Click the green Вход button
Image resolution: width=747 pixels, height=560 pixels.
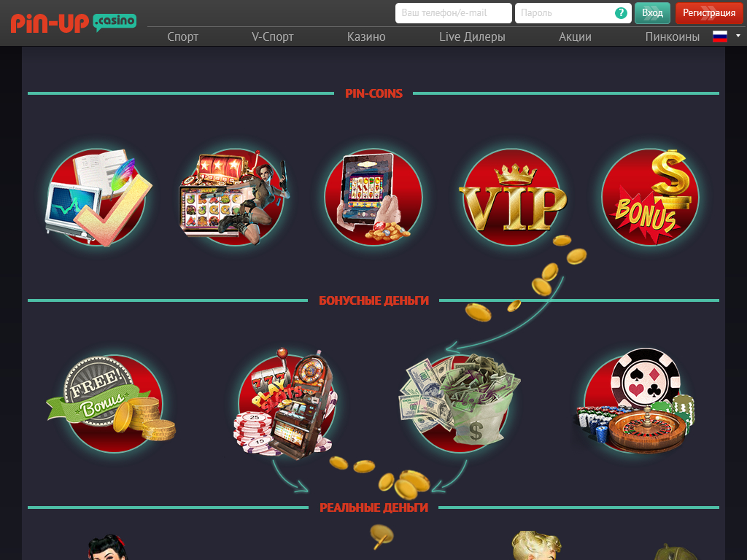[652, 13]
